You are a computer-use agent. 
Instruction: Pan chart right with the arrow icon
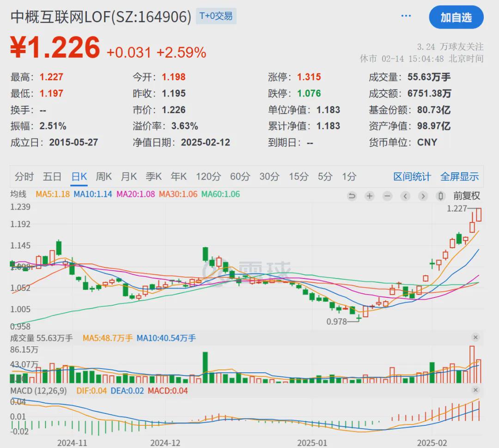423,196
